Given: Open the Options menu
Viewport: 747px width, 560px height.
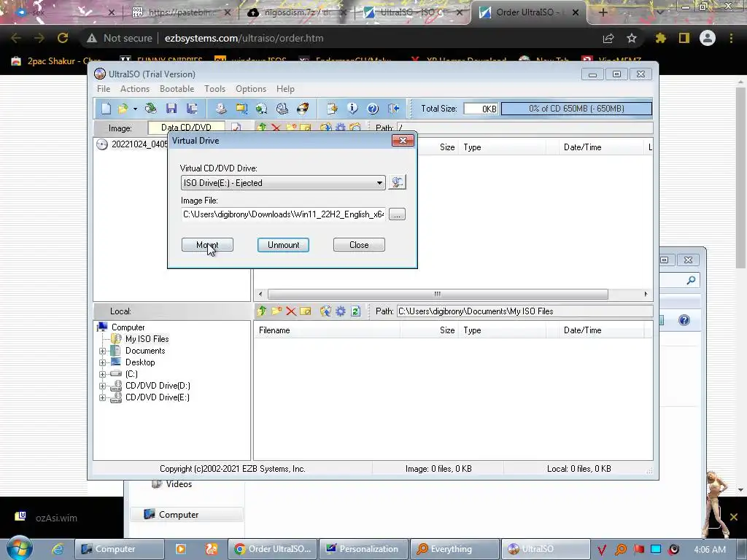Looking at the screenshot, I should coord(251,89).
